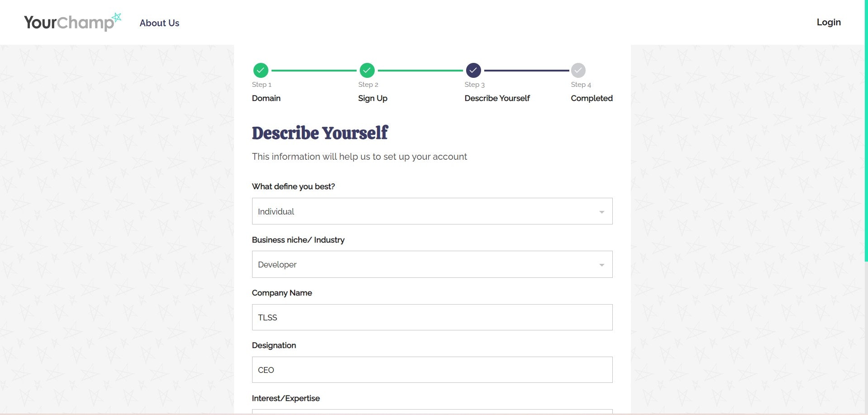Go to the Login page

[x=829, y=22]
